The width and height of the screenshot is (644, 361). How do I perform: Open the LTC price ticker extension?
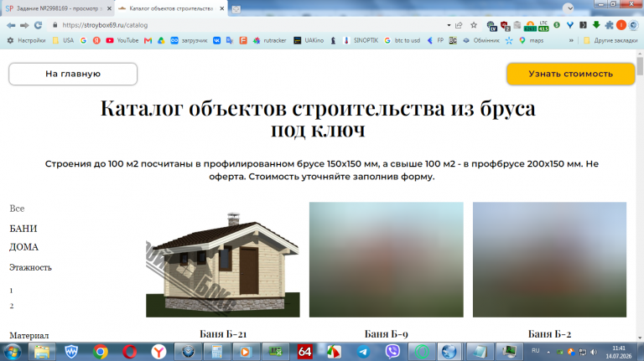543,25
